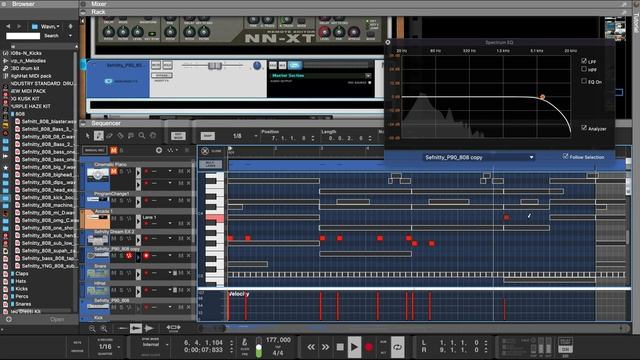The height and width of the screenshot is (360, 640).
Task: Mute the Cinematic Piano track
Action: coord(114,171)
